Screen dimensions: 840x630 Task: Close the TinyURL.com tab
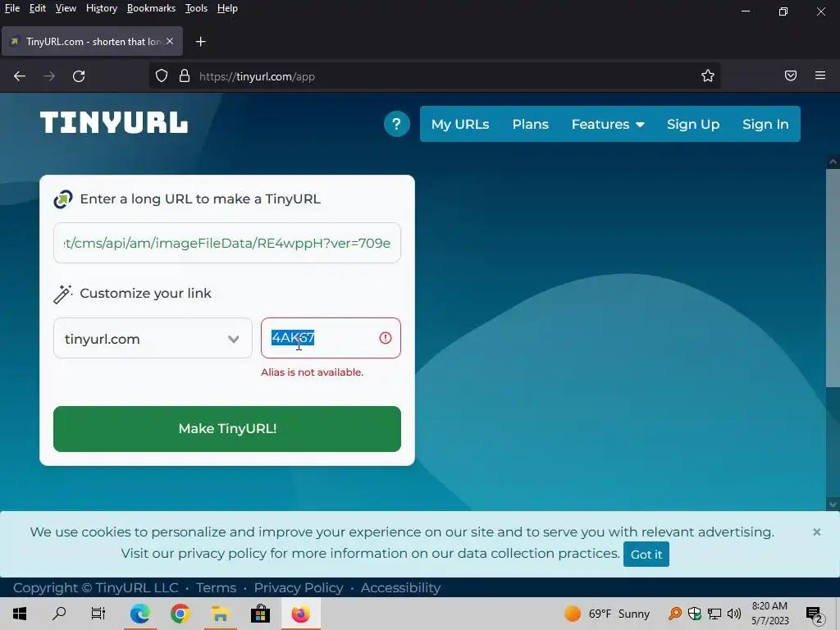[170, 41]
